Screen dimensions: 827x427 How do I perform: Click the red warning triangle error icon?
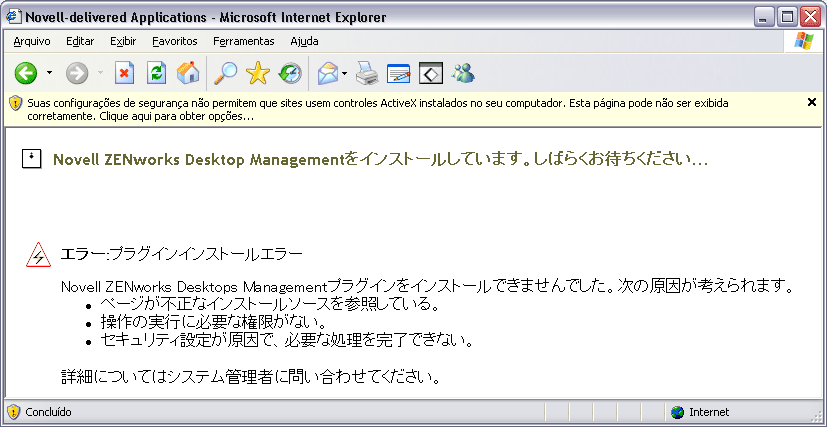point(39,255)
